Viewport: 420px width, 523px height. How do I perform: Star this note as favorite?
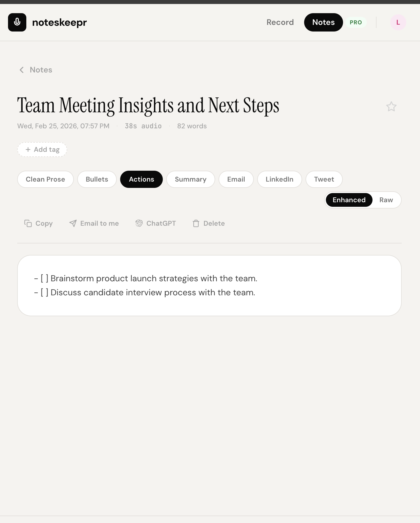tap(391, 107)
